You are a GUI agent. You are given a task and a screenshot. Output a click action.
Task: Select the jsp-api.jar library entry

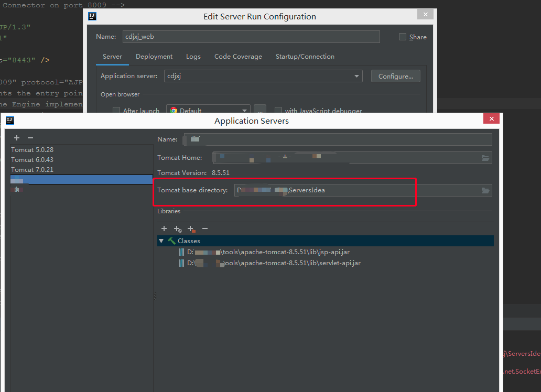point(268,252)
